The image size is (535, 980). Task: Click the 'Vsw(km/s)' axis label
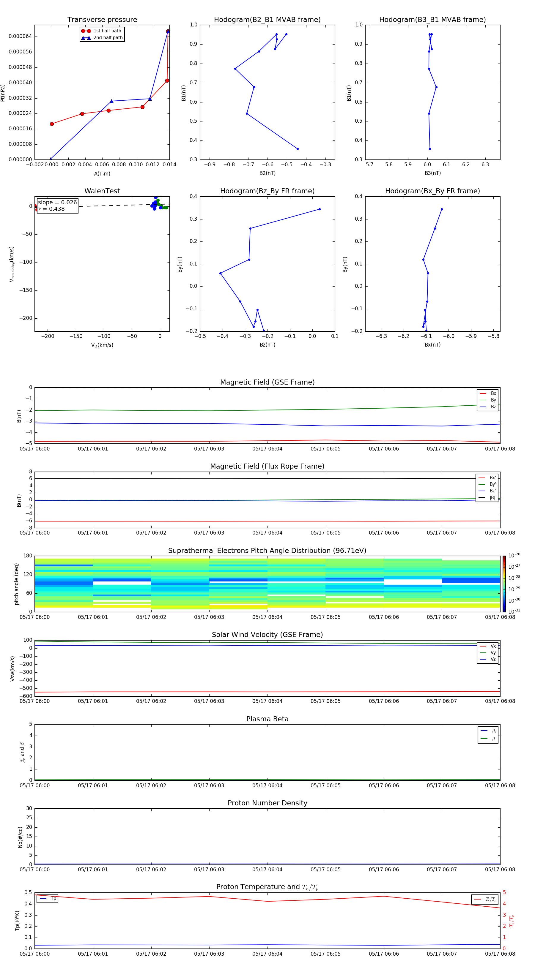(x=12, y=668)
